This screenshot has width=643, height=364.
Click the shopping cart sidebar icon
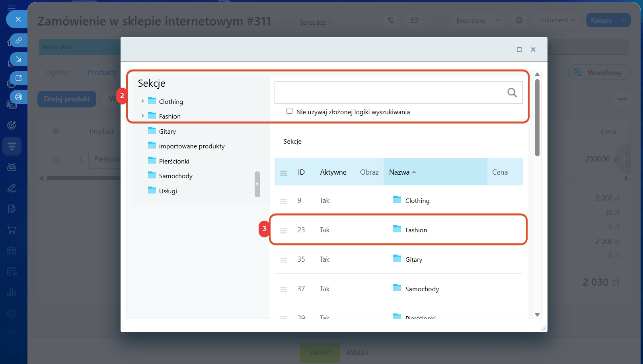[12, 230]
